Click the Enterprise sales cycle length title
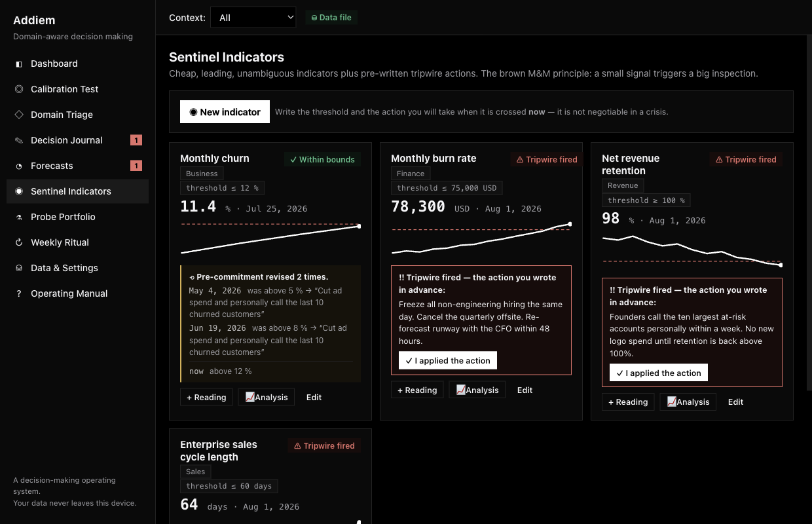Image resolution: width=812 pixels, height=524 pixels. [219, 451]
